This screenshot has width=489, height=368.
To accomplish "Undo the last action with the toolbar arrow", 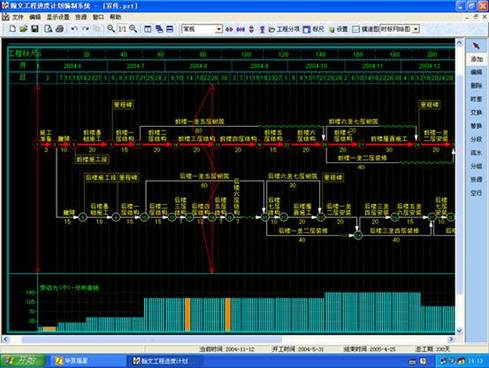I will click(74, 29).
